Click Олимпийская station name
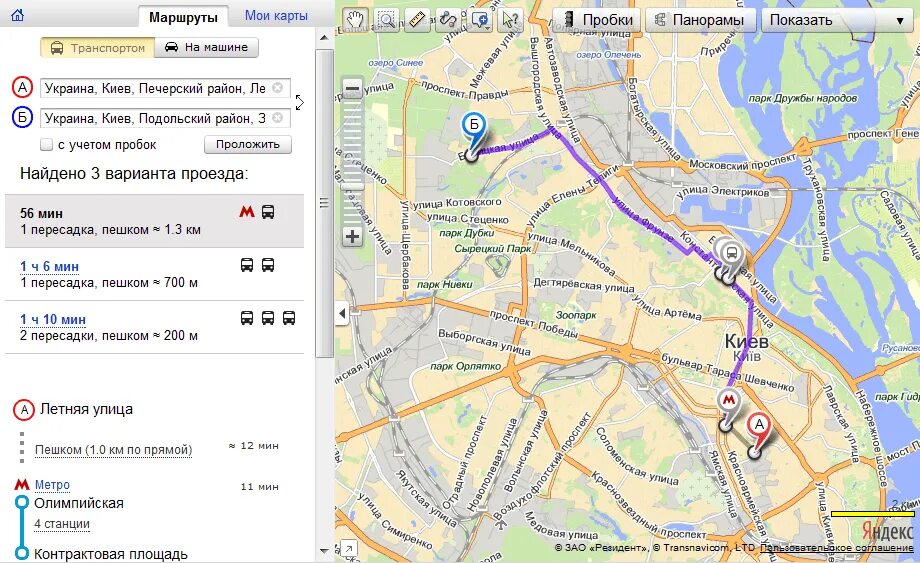 [79, 503]
